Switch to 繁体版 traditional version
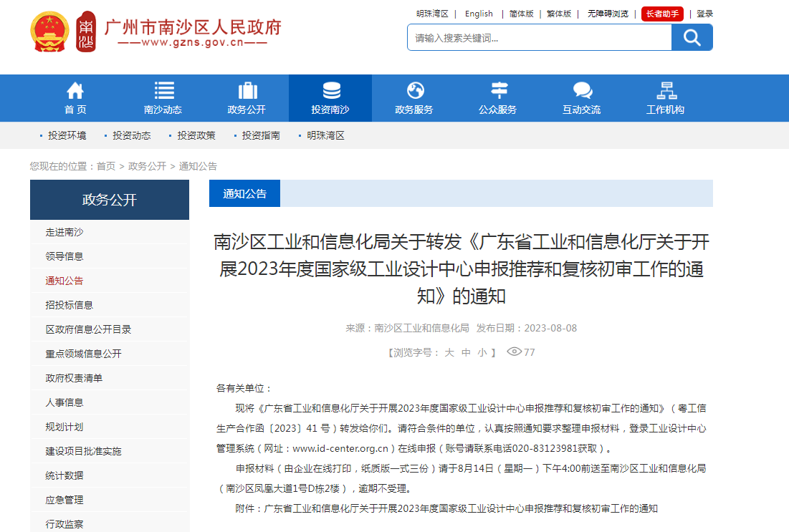Image resolution: width=789 pixels, height=532 pixels. point(559,14)
